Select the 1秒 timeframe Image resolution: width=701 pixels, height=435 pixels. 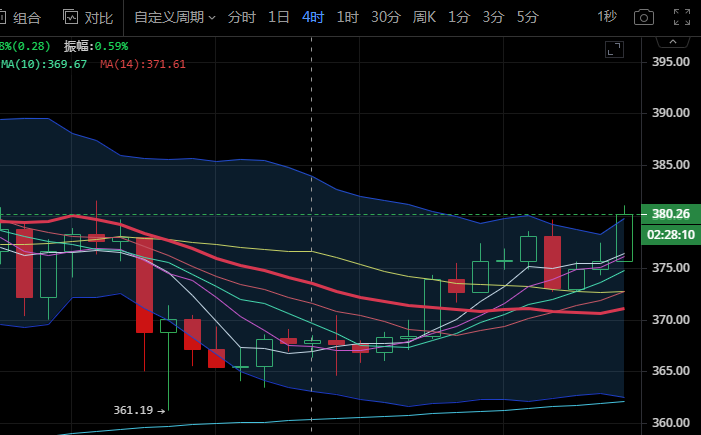607,17
